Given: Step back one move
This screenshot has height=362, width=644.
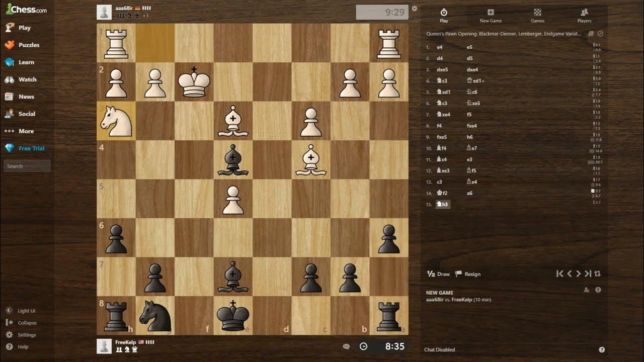Looking at the screenshot, I should click(x=570, y=274).
